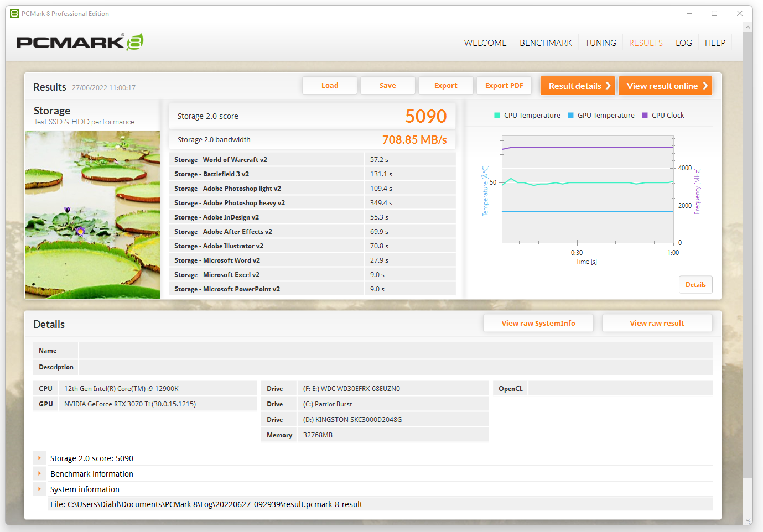Screen dimensions: 763x532
Task: Open the HELP tab
Action: [x=715, y=43]
